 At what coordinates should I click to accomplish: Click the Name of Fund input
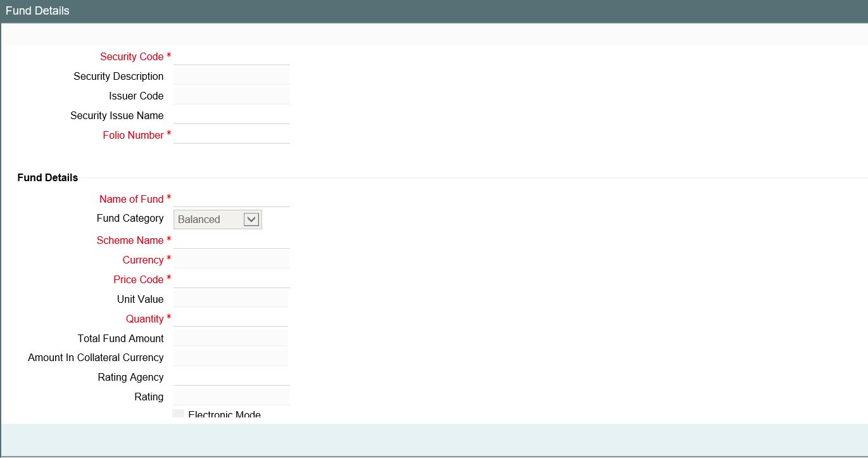[x=232, y=199]
